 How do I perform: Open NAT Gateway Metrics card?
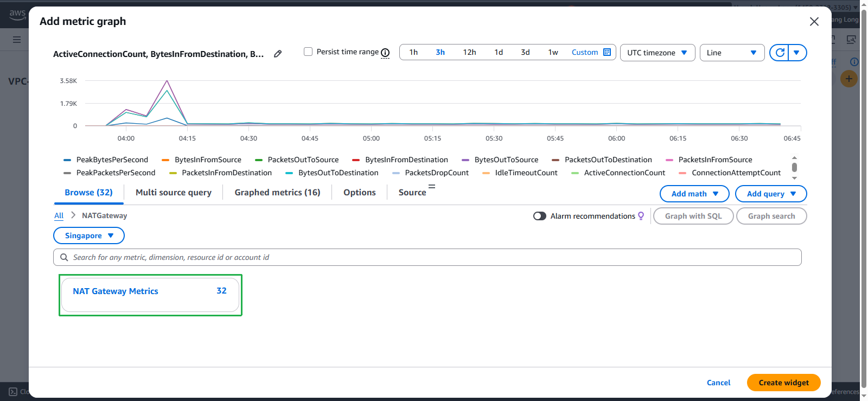click(x=150, y=295)
